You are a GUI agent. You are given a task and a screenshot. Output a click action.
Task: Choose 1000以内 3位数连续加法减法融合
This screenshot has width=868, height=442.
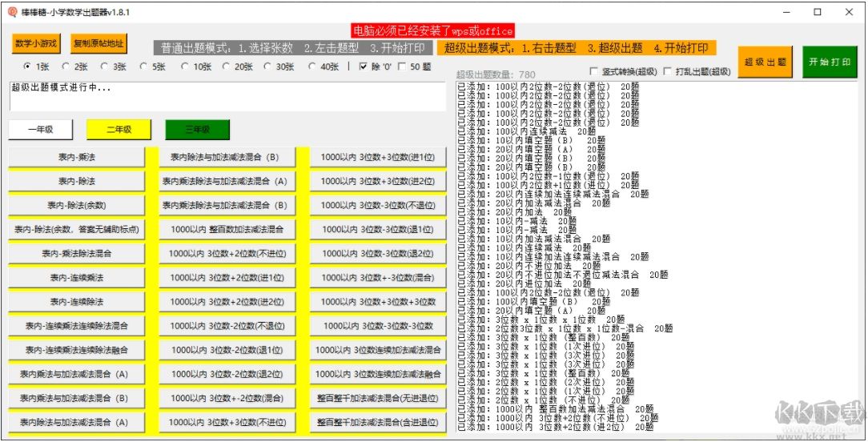click(378, 374)
